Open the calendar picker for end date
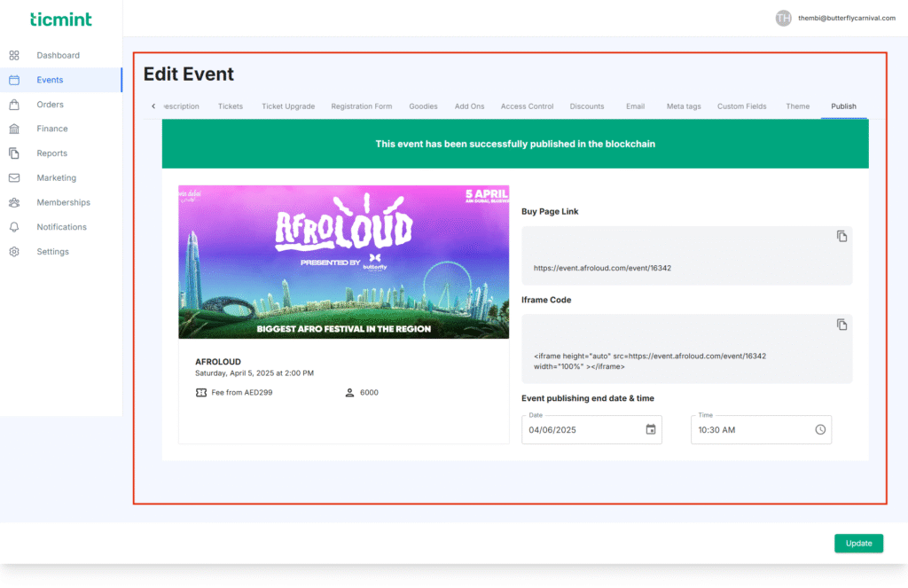Image resolution: width=908 pixels, height=588 pixels. point(651,429)
